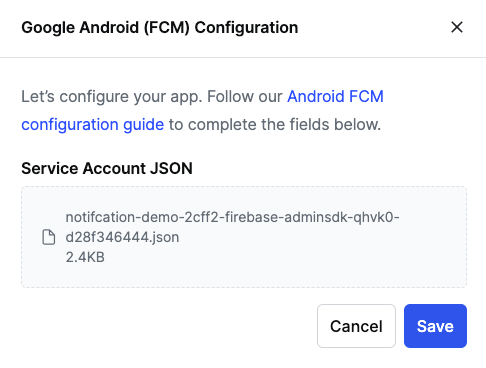This screenshot has height=368, width=486.
Task: Click the 'Let's configure your app' text
Action: (x=112, y=97)
